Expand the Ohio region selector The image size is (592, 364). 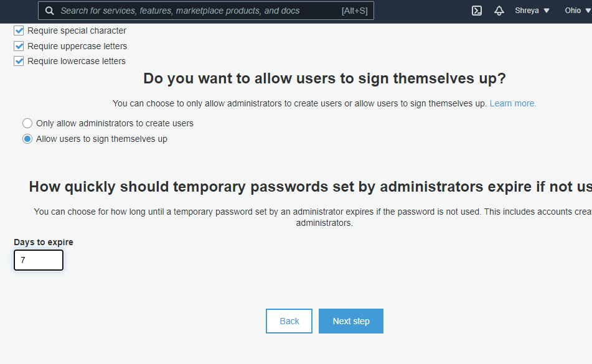coord(577,11)
